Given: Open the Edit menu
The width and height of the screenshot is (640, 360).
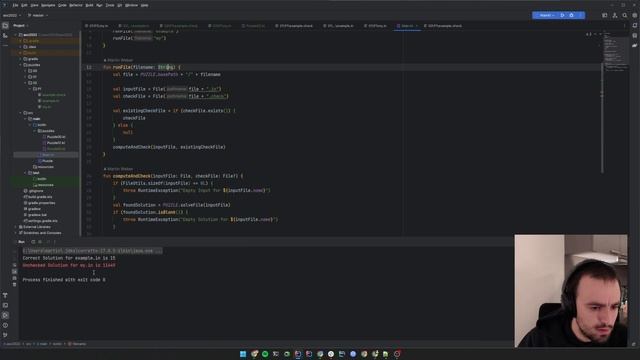Looking at the screenshot, I should pos(24,5).
